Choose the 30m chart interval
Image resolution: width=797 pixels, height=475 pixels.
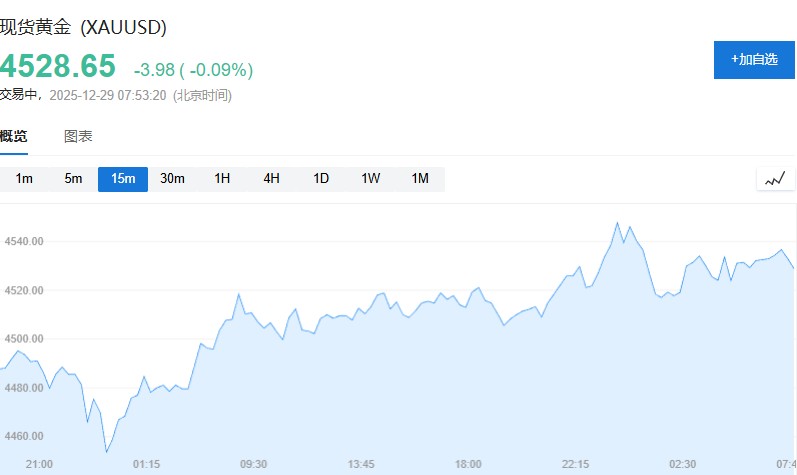pos(173,179)
